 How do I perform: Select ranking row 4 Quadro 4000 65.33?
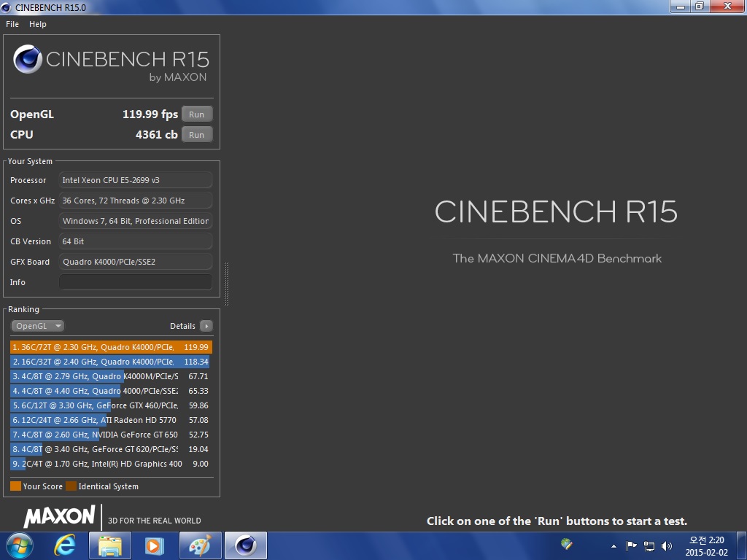click(111, 391)
